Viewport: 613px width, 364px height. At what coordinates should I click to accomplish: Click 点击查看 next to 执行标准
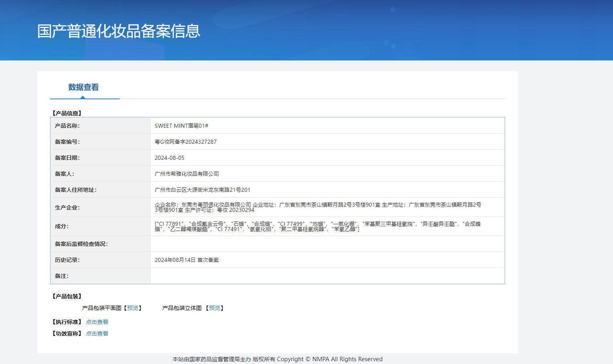pos(97,322)
